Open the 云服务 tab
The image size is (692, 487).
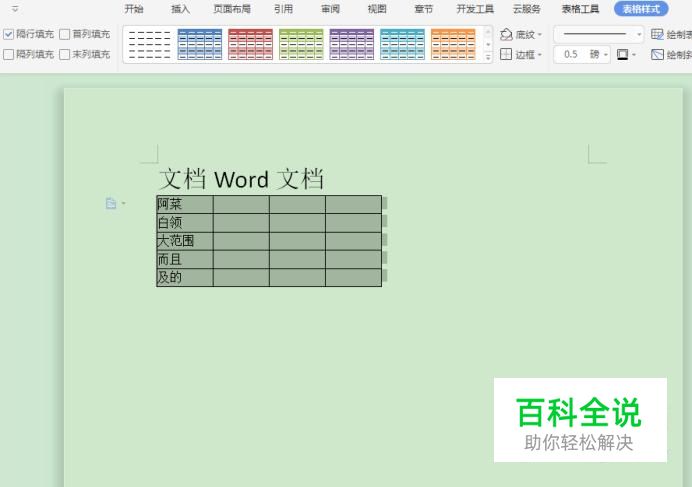pyautogui.click(x=527, y=9)
